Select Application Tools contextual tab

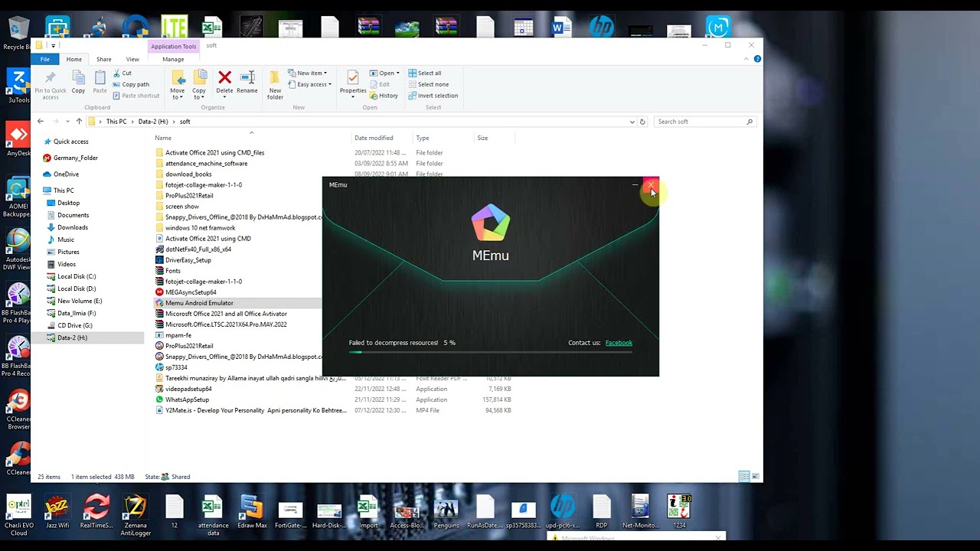click(x=174, y=47)
